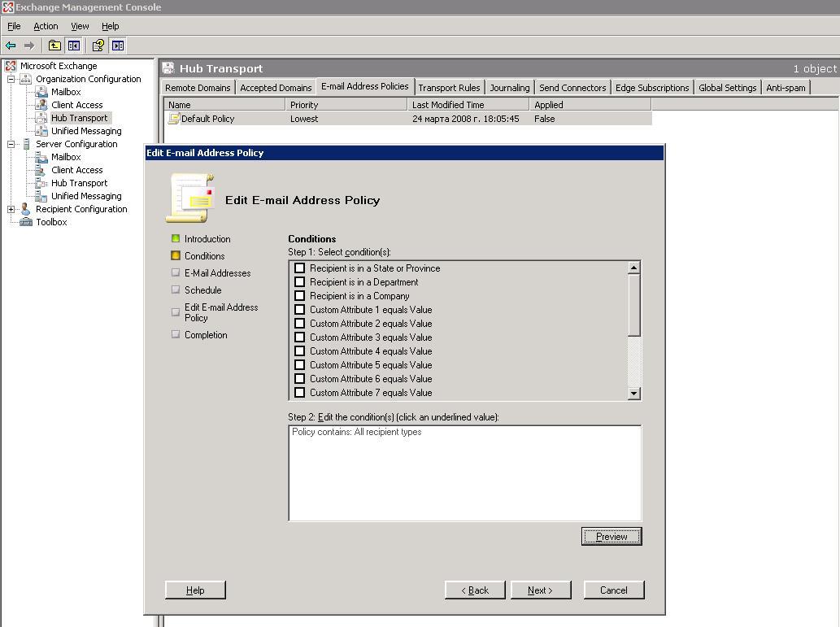The width and height of the screenshot is (840, 627).
Task: Click the Next button
Action: (x=541, y=590)
